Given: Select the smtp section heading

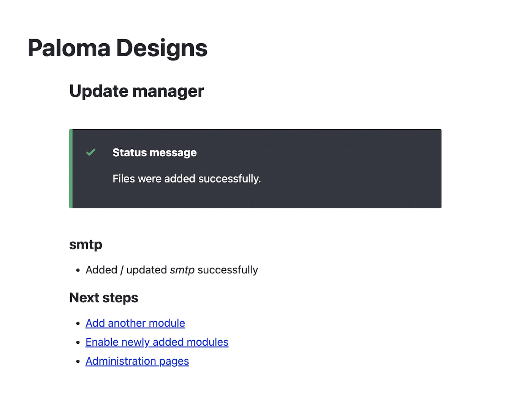Looking at the screenshot, I should click(x=85, y=244).
